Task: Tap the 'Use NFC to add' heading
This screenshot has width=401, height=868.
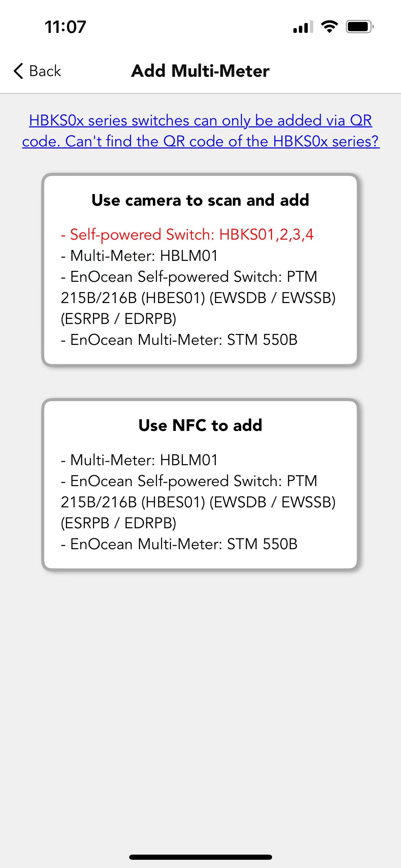Action: click(x=200, y=425)
